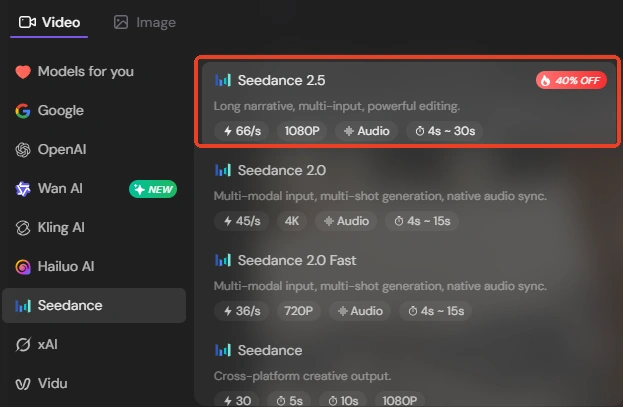
Task: Select Seedance in the provider list
Action: tap(94, 305)
